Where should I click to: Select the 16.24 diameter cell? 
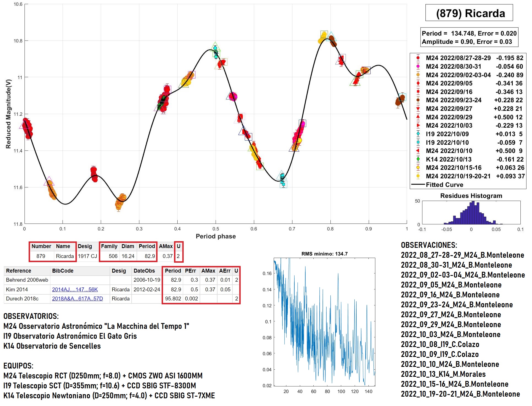point(128,256)
